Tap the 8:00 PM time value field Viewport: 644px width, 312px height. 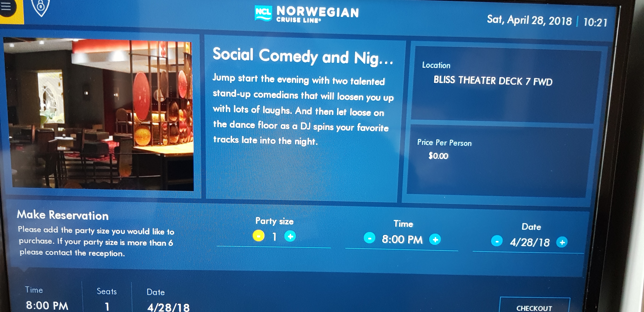(x=402, y=239)
